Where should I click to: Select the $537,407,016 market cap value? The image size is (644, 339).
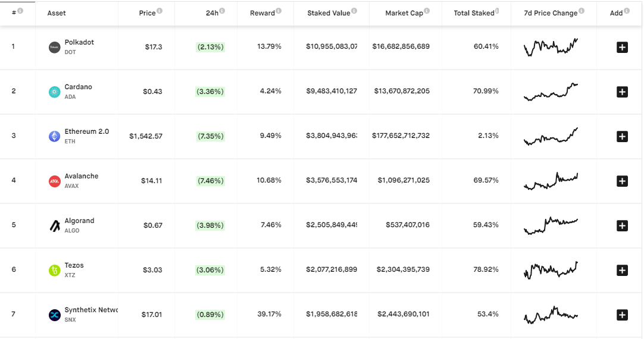tap(408, 225)
